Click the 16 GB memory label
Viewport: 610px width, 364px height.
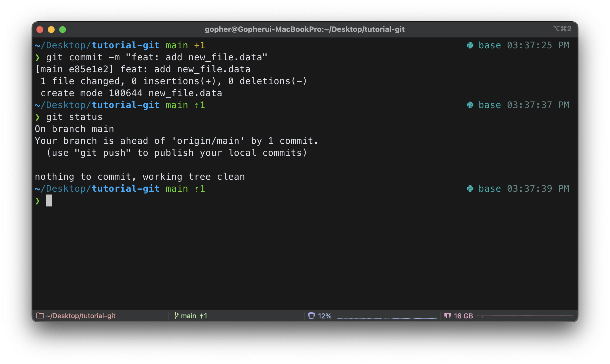coord(463,316)
